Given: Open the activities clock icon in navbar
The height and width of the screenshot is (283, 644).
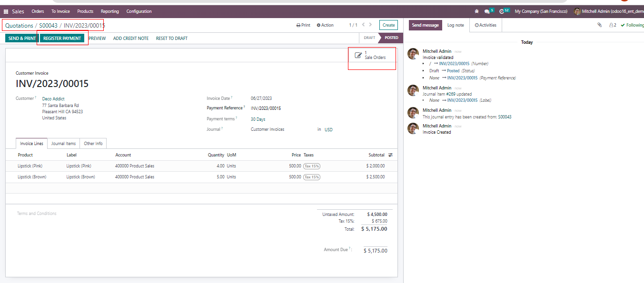Looking at the screenshot, I should pyautogui.click(x=501, y=11).
